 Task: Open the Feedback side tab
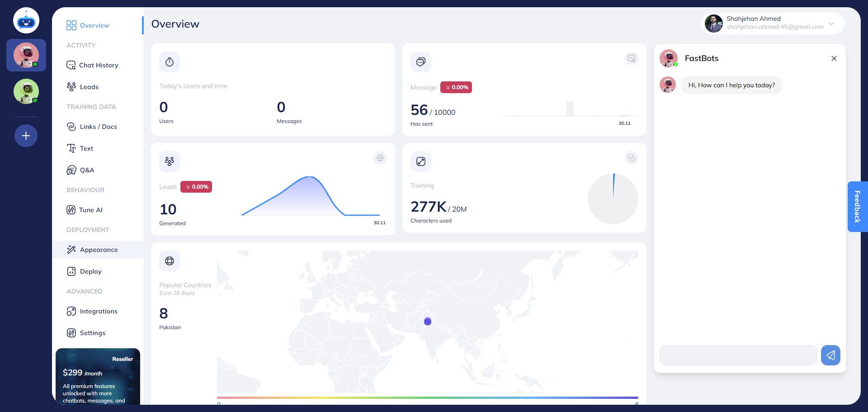tap(857, 207)
